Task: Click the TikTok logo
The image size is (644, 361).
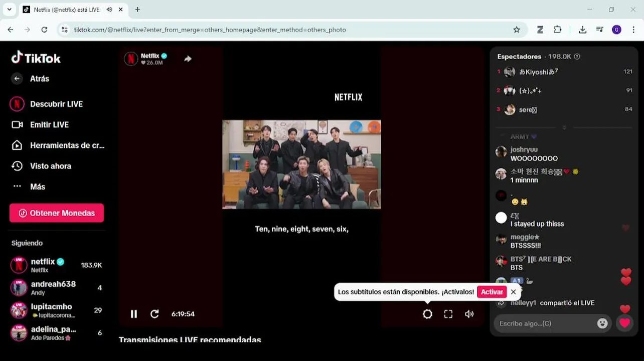Action: (36, 58)
